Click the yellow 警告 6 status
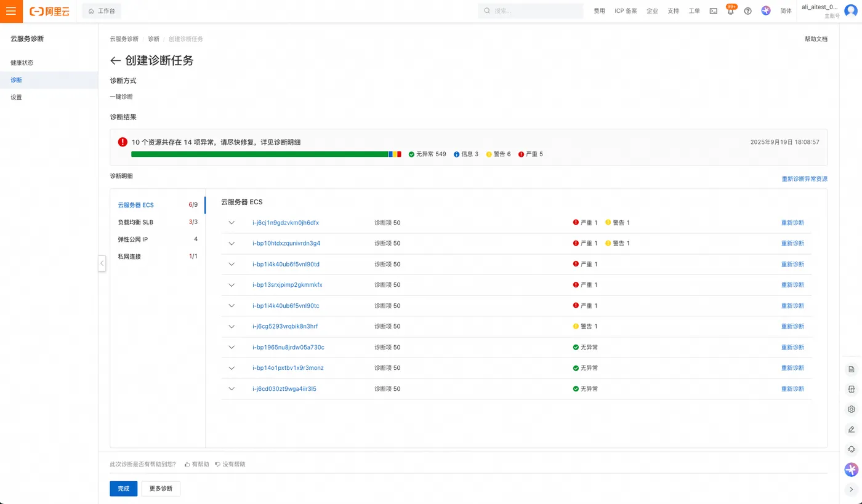 [498, 154]
